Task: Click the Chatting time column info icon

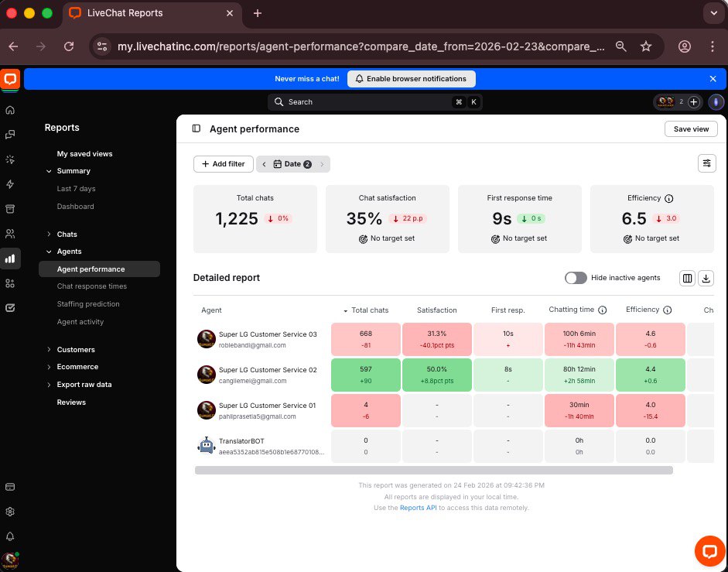Action: click(602, 310)
